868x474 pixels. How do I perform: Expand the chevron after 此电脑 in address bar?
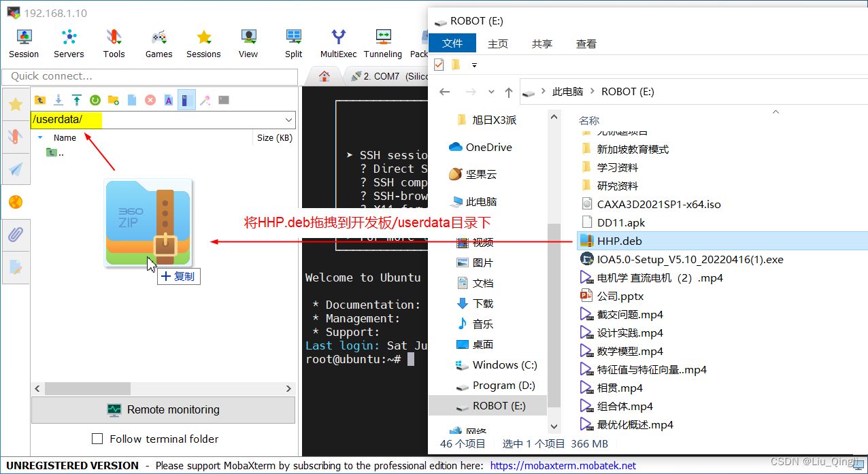[x=592, y=92]
